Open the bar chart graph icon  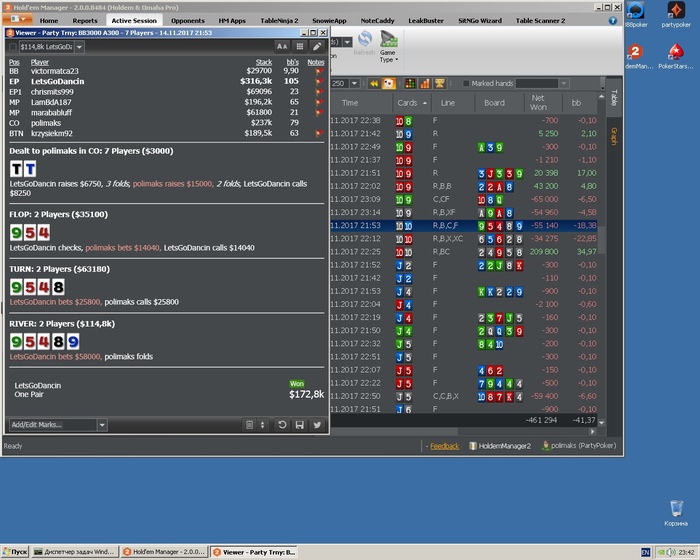pyautogui.click(x=425, y=84)
